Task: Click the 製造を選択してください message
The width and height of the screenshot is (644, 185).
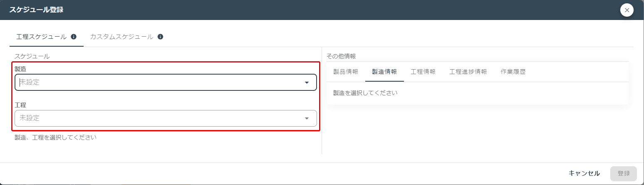Action: pyautogui.click(x=365, y=93)
